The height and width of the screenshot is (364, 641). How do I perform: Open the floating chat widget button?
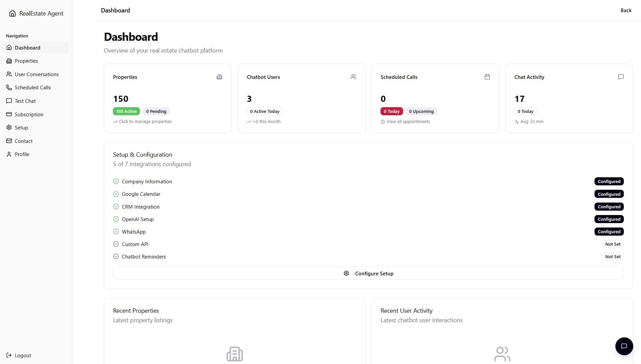(x=624, y=346)
